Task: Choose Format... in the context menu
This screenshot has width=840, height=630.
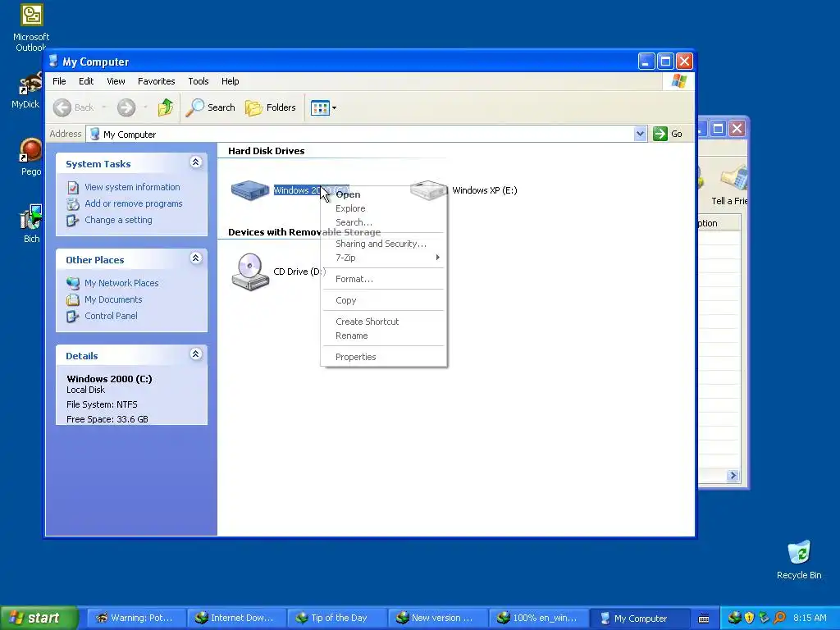Action: click(x=384, y=279)
